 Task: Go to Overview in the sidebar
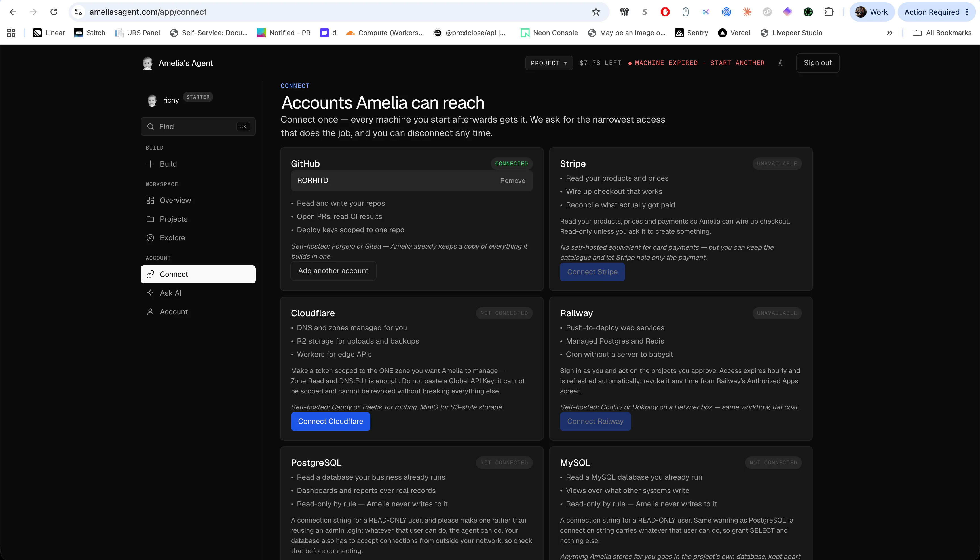[198, 200]
